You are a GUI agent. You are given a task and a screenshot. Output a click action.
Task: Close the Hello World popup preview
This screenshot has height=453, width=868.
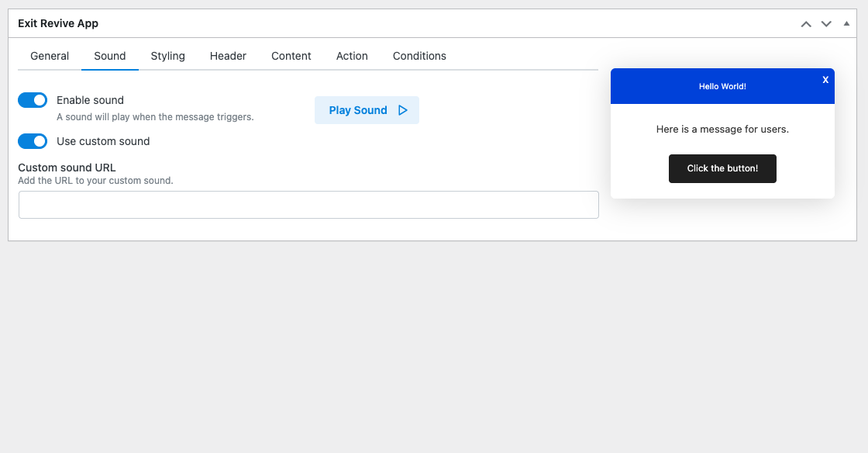click(825, 80)
